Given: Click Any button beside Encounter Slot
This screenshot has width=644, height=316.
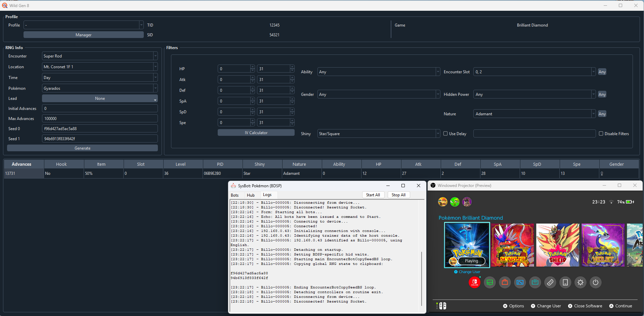Looking at the screenshot, I should point(602,72).
